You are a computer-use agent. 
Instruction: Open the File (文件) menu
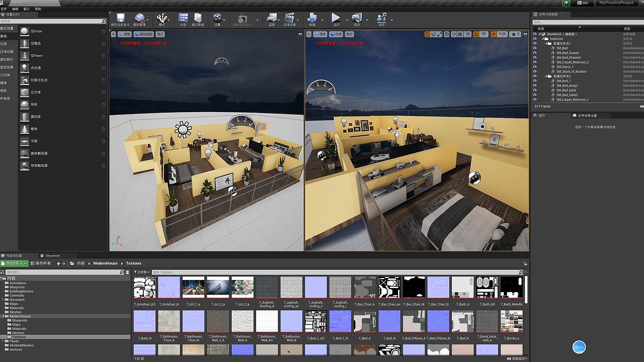tap(4, 9)
